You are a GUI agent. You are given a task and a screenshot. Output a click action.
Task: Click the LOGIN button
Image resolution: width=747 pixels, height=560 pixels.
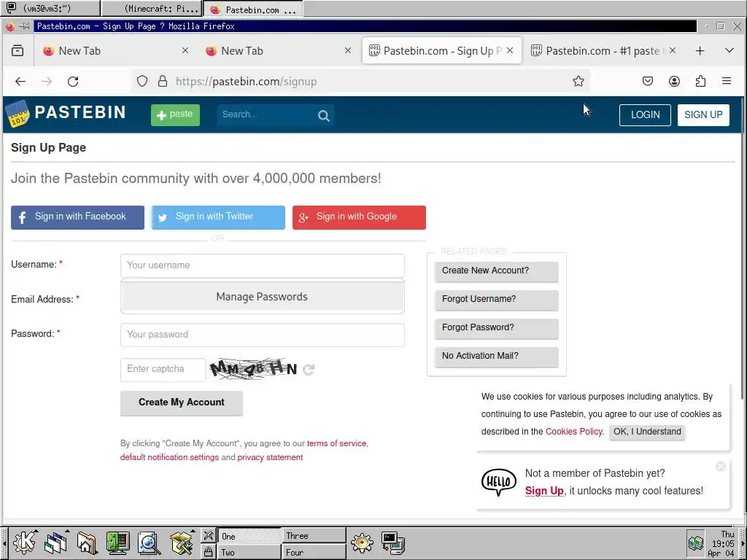coord(645,114)
